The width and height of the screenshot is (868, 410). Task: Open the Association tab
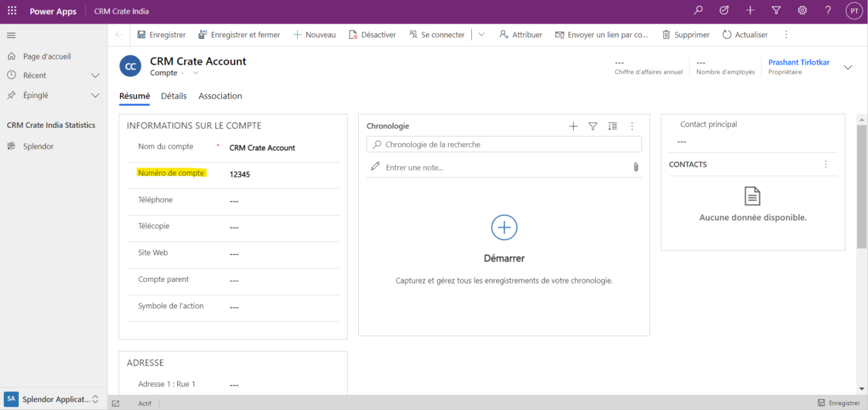click(x=220, y=96)
